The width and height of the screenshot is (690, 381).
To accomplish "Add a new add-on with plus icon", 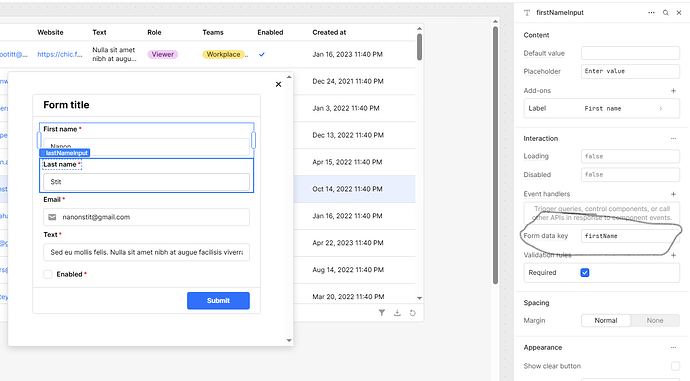I will [673, 91].
